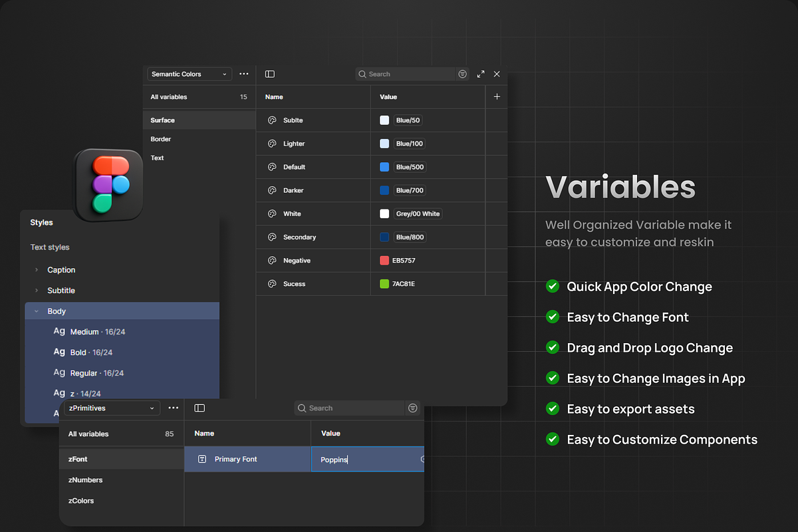The height and width of the screenshot is (532, 798).
Task: Open the three-dot menu beside Semantic Colors
Action: [x=244, y=74]
